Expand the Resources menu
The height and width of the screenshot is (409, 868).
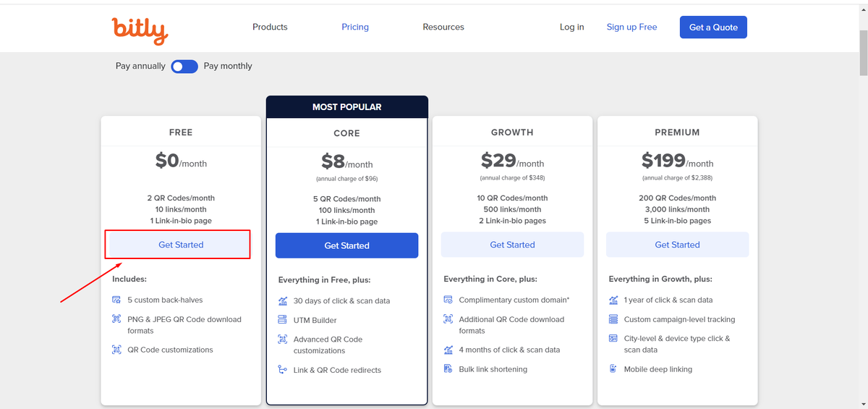[x=443, y=28]
